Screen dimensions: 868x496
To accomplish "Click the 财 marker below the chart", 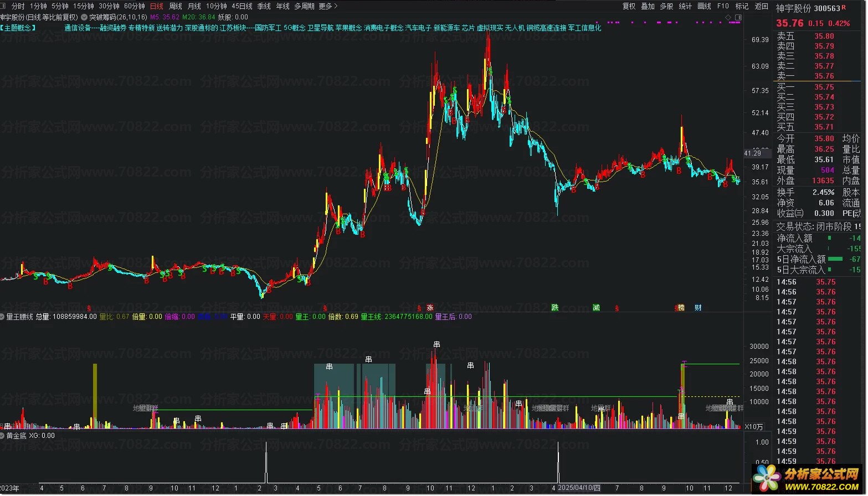I will [698, 308].
